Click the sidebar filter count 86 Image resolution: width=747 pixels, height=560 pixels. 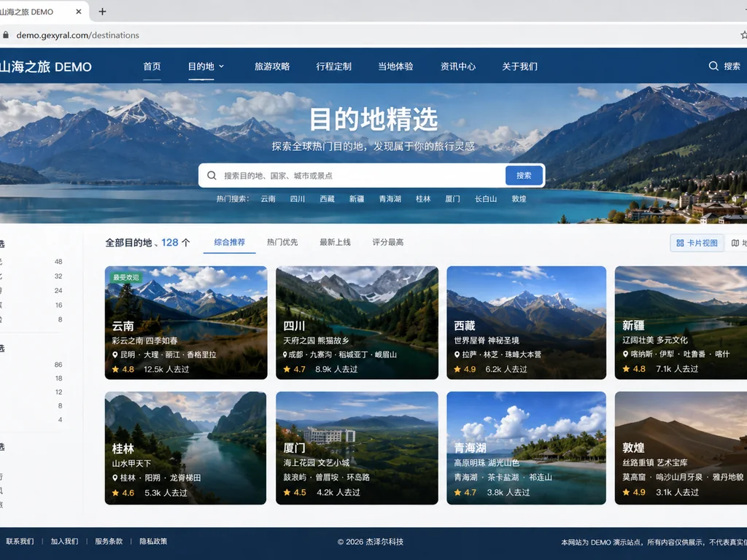(58, 365)
